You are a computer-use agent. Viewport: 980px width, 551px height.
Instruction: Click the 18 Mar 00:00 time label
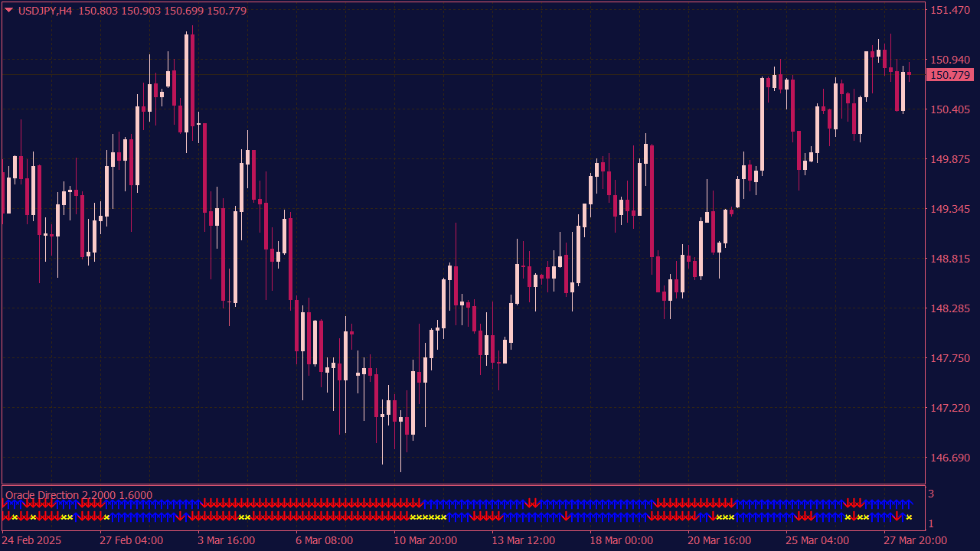[621, 540]
